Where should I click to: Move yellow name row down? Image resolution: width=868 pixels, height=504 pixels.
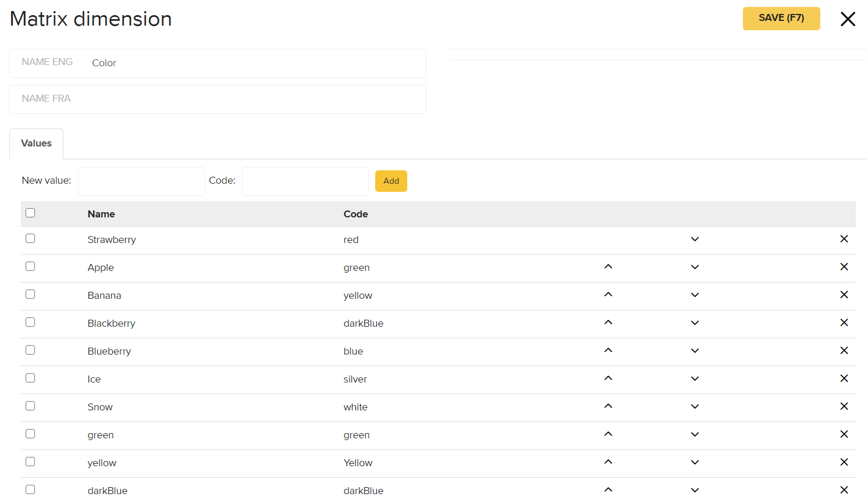pos(695,463)
